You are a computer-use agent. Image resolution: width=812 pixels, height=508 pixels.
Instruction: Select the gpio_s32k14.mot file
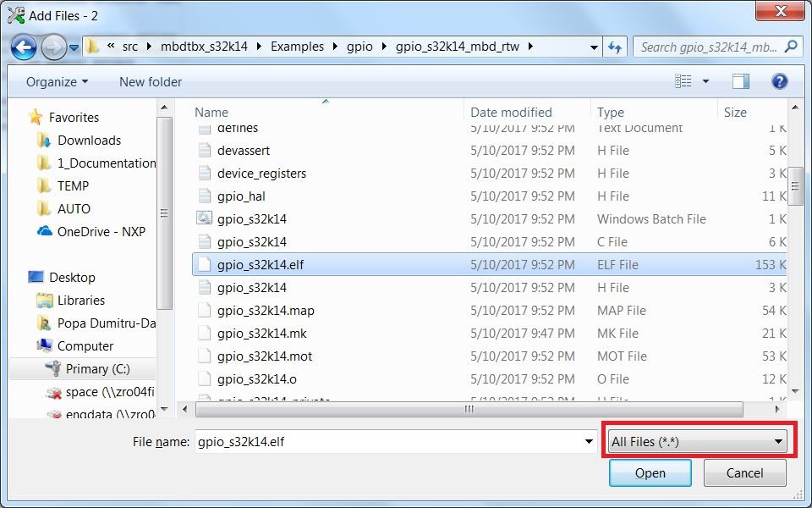click(x=490, y=356)
